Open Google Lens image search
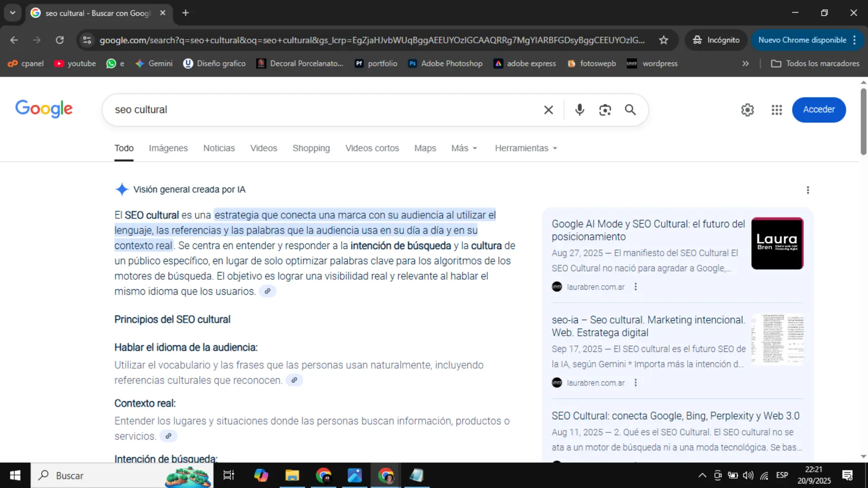The width and height of the screenshot is (868, 488). click(x=605, y=110)
